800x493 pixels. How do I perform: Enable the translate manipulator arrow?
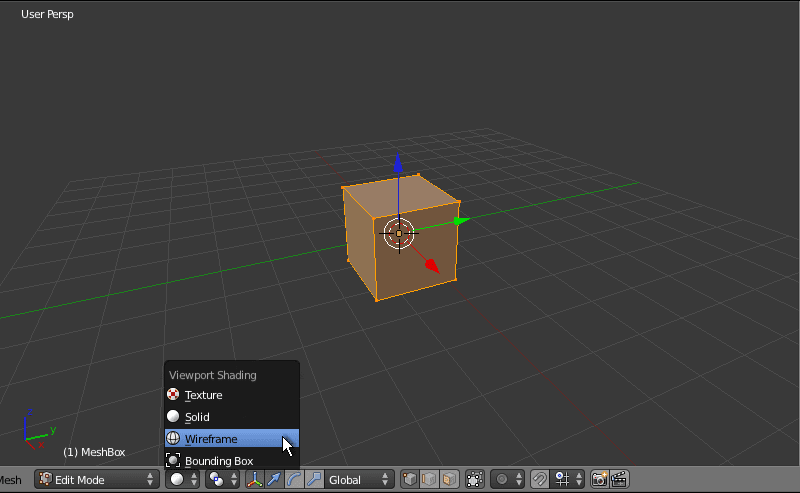(274, 480)
